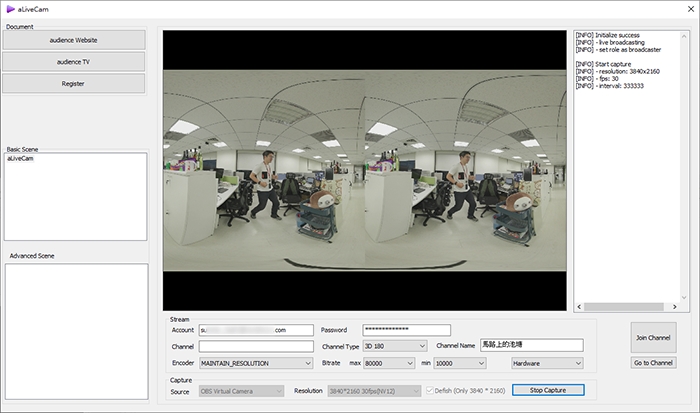Toggle the Defish checkbox

[x=430, y=390]
